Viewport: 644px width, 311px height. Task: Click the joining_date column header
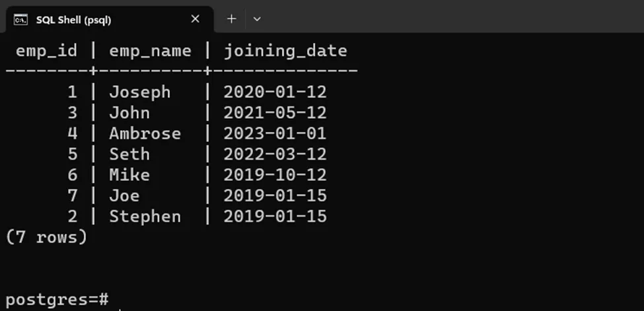285,51
